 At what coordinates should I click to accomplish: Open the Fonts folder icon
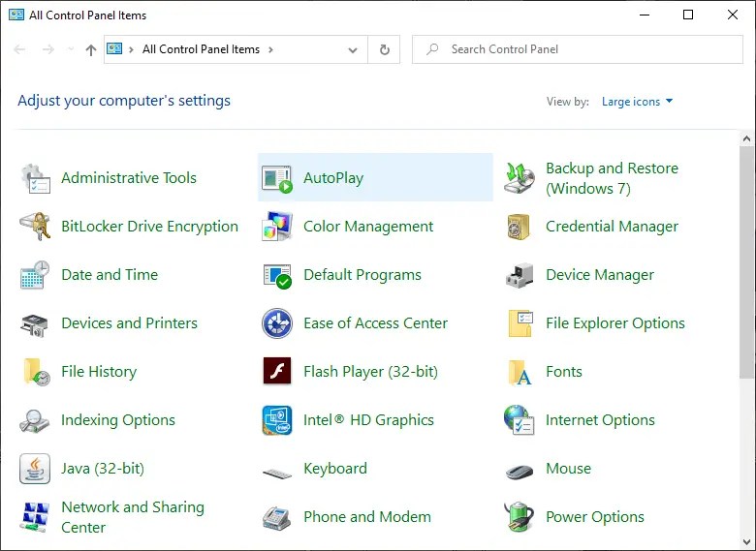520,372
